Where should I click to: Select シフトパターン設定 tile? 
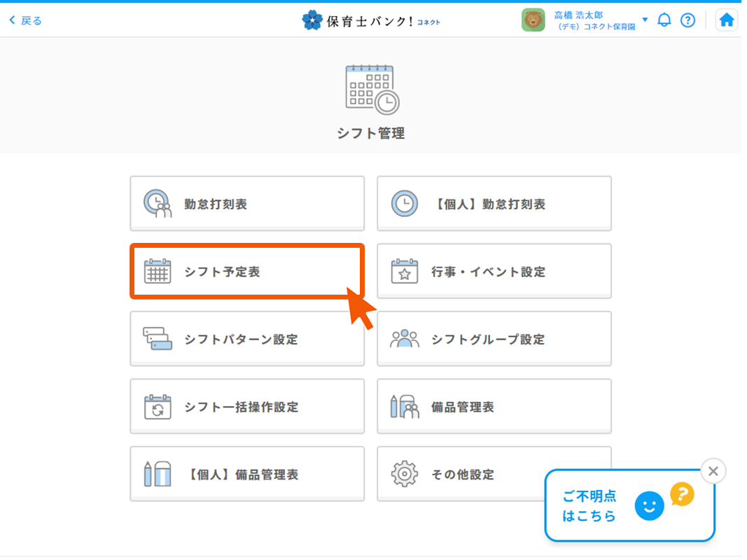tap(246, 339)
